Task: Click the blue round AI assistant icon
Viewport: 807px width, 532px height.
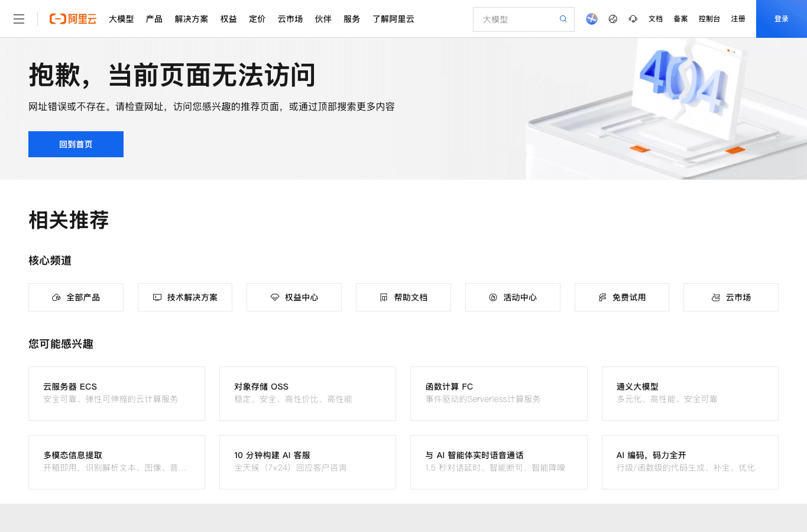Action: pos(592,19)
